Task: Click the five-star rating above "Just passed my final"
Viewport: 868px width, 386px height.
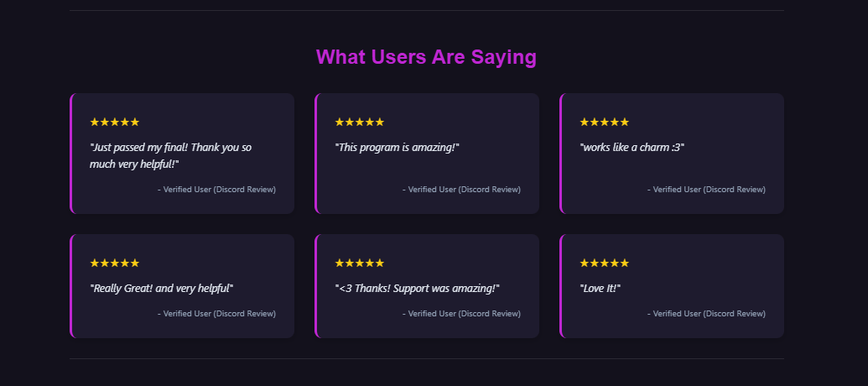Action: coord(114,123)
